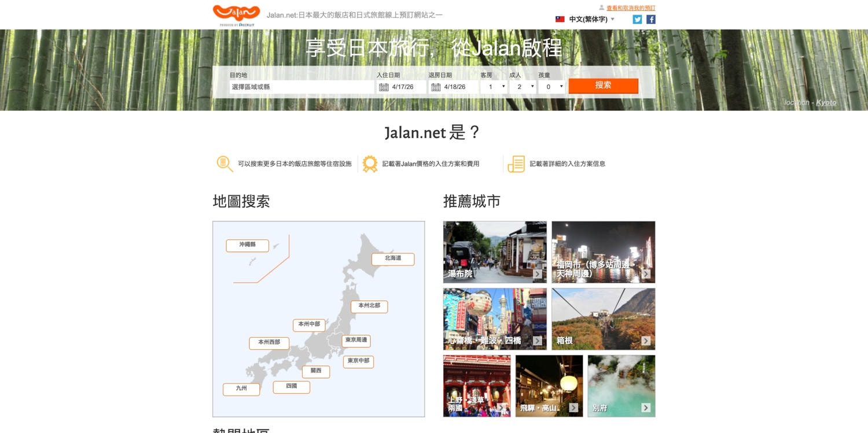Click the 'Jalan.net 是？' heading
The image size is (868, 433).
point(433,133)
